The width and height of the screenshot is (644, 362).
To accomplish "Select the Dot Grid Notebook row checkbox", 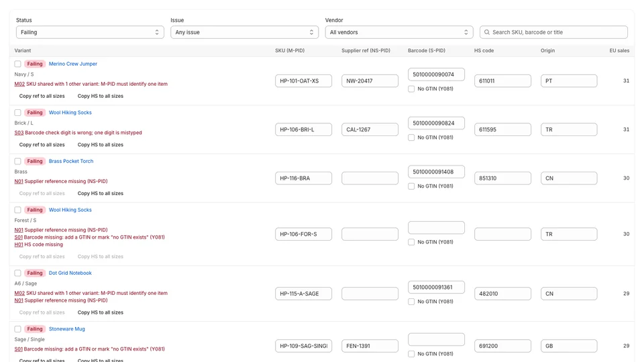I will pyautogui.click(x=17, y=273).
